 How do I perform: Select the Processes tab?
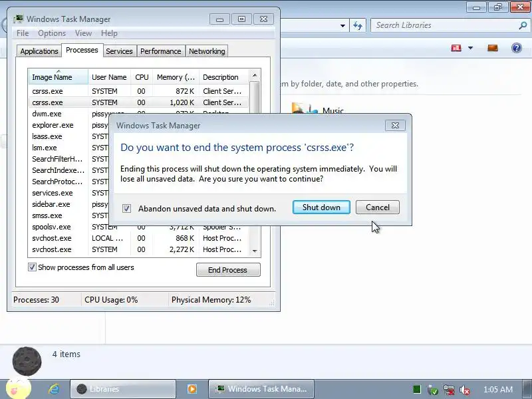point(82,51)
